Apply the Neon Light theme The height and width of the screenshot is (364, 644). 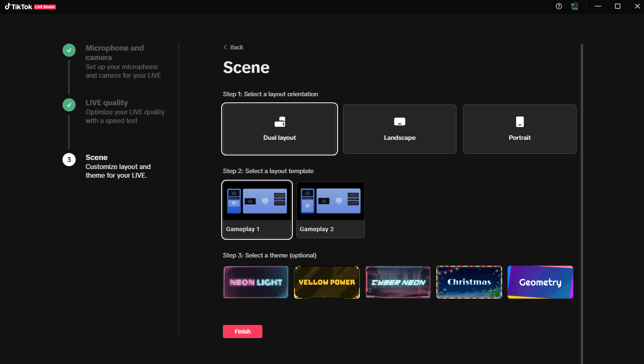coord(256,282)
